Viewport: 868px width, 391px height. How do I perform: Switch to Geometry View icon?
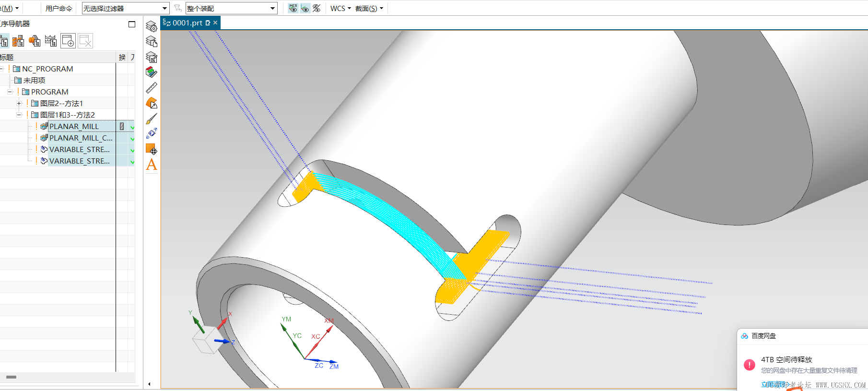point(35,41)
